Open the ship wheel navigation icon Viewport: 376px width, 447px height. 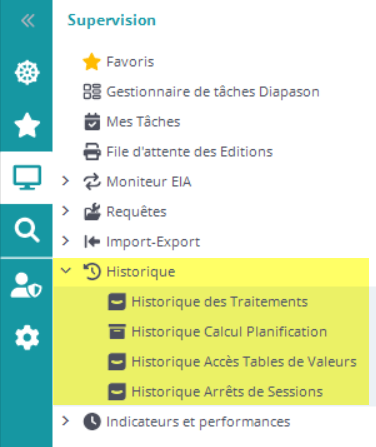pos(27,72)
